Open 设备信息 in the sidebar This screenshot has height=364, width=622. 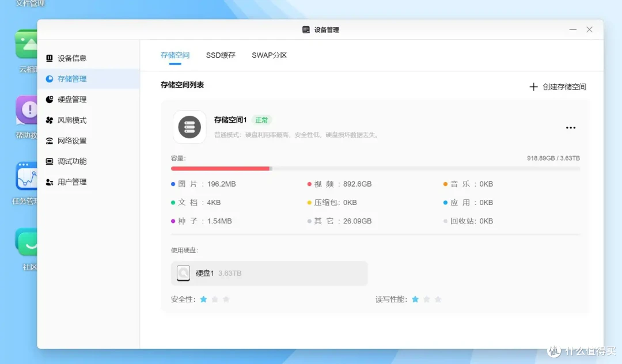88,58
